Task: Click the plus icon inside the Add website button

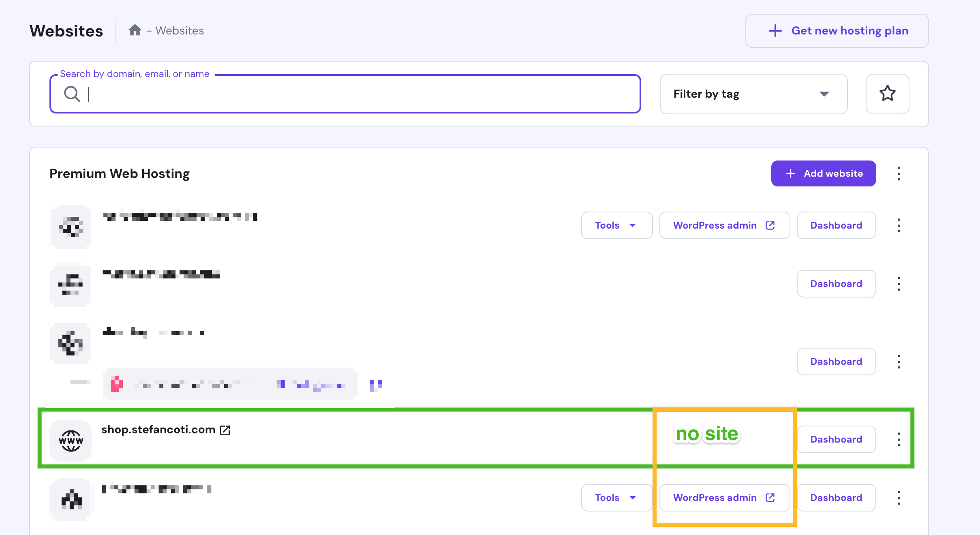Action: (791, 173)
